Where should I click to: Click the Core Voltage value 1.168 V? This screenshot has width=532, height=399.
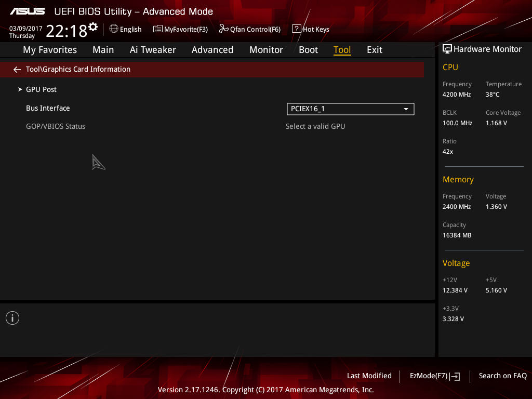click(496, 123)
